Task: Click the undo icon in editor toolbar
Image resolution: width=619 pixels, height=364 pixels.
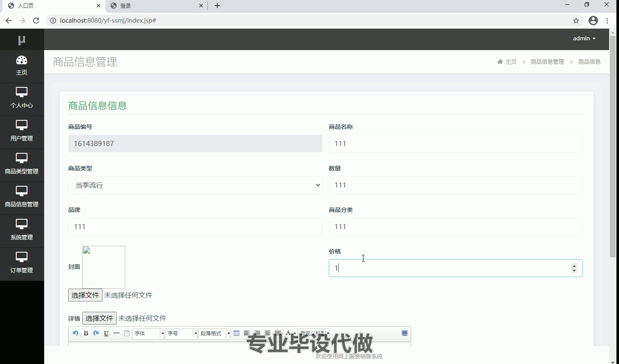Action: tap(75, 333)
